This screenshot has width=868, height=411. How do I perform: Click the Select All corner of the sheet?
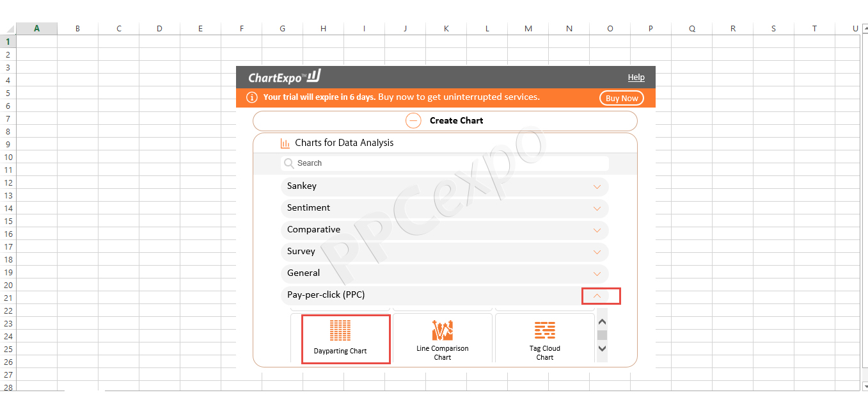[x=8, y=29]
